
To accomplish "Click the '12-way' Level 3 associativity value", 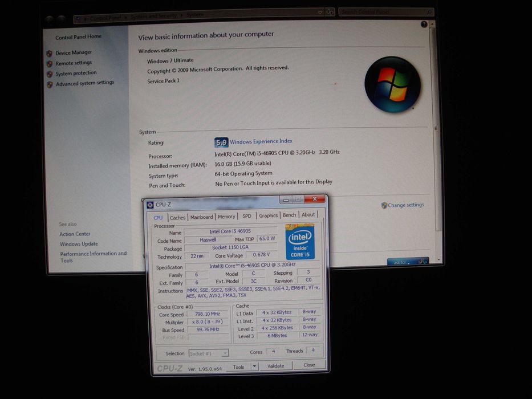I will point(310,335).
